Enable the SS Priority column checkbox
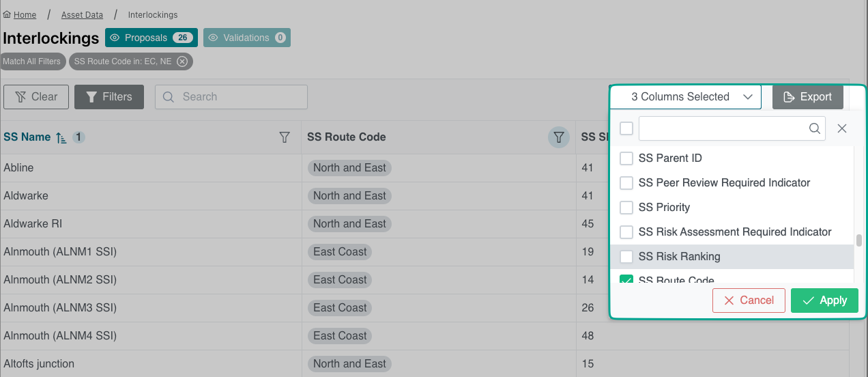This screenshot has width=868, height=377. pos(626,208)
